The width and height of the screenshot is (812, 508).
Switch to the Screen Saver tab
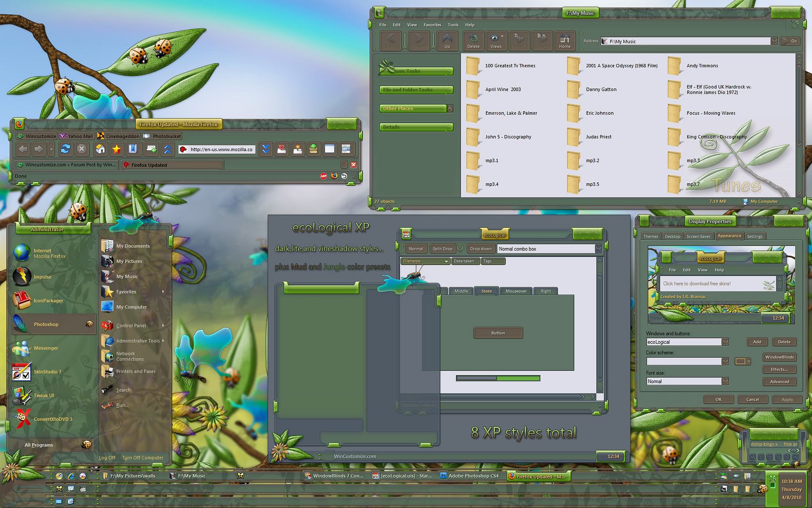(698, 236)
